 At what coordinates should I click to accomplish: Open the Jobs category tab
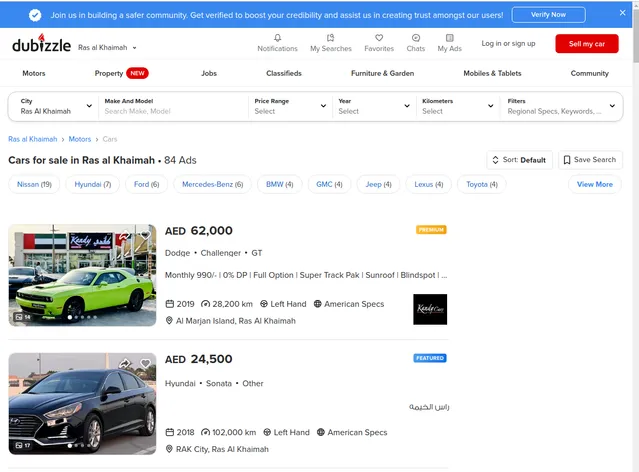(x=209, y=73)
